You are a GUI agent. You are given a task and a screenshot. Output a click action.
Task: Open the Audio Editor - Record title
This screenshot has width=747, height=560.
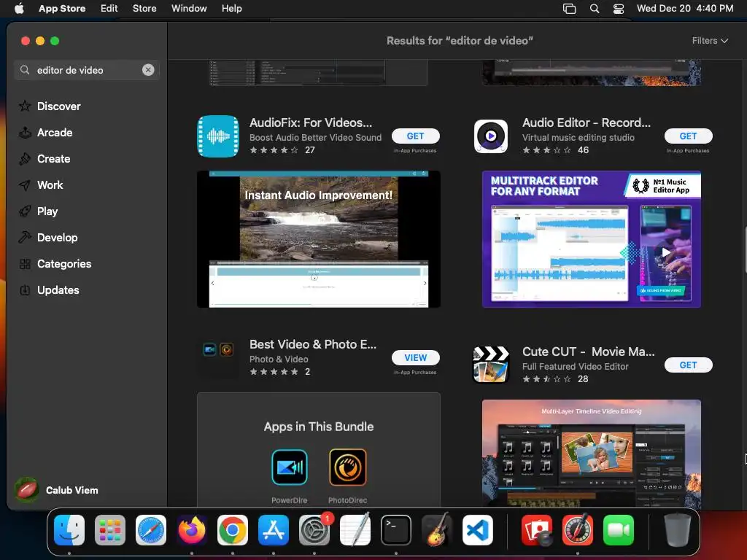pos(587,122)
